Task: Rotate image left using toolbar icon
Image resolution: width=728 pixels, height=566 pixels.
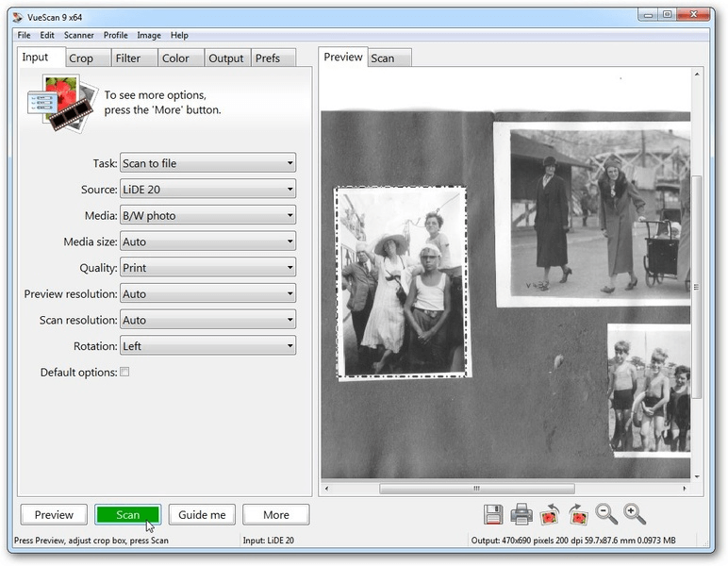Action: coord(550,514)
